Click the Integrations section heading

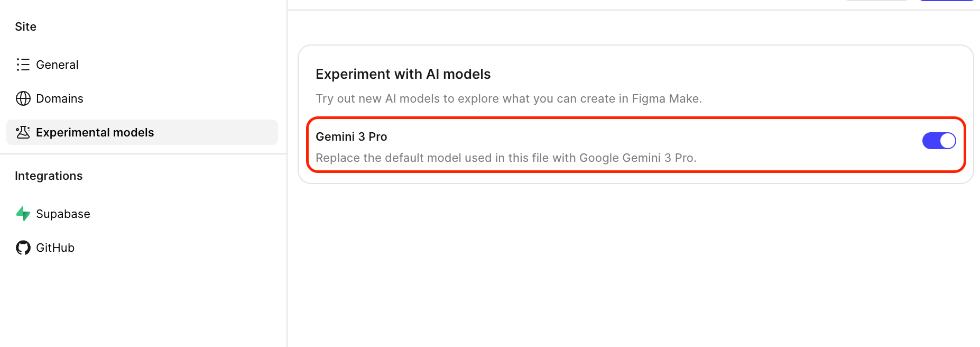click(x=49, y=176)
